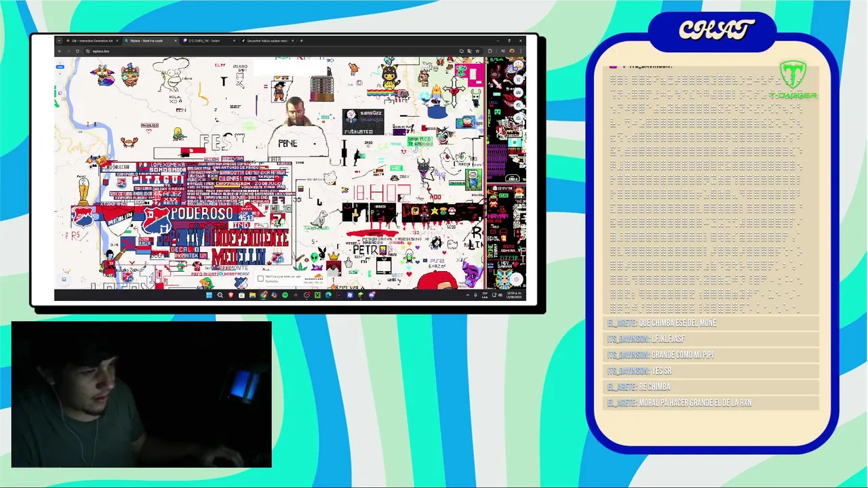Open Roblox from the taskbar
868x488 pixels.
pos(350,296)
